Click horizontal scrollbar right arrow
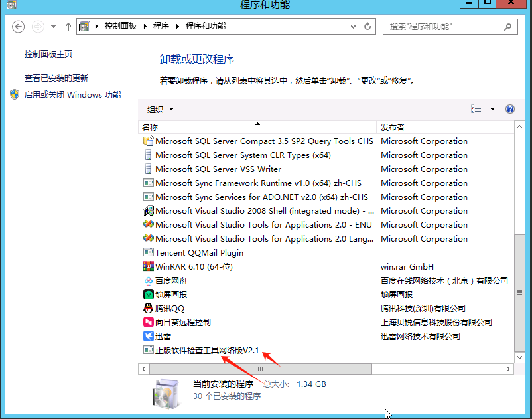532x419 pixels. click(x=508, y=369)
